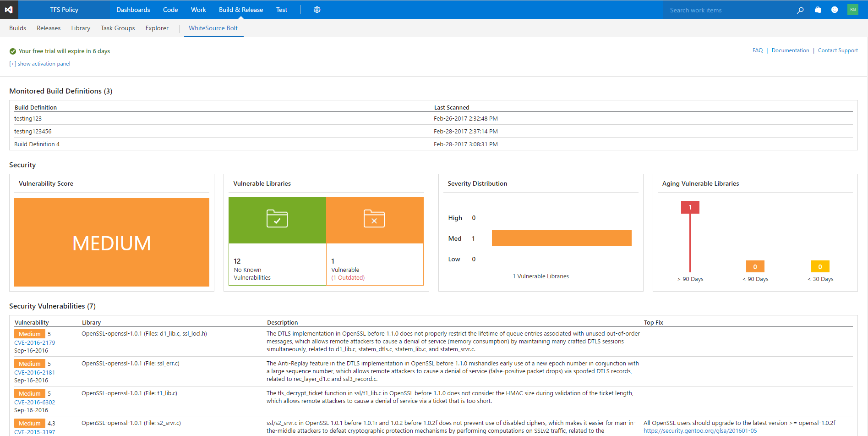Click the t1_lib.c library entry
The height and width of the screenshot is (436, 868).
point(129,393)
